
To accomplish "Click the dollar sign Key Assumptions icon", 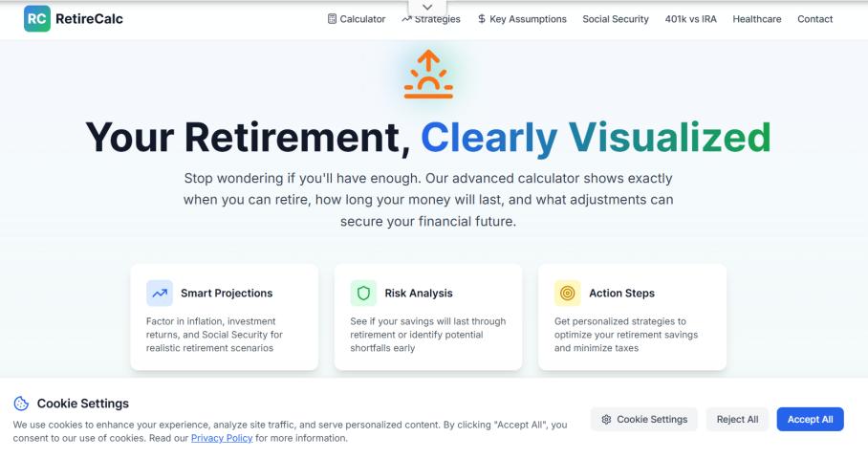I will click(x=482, y=19).
